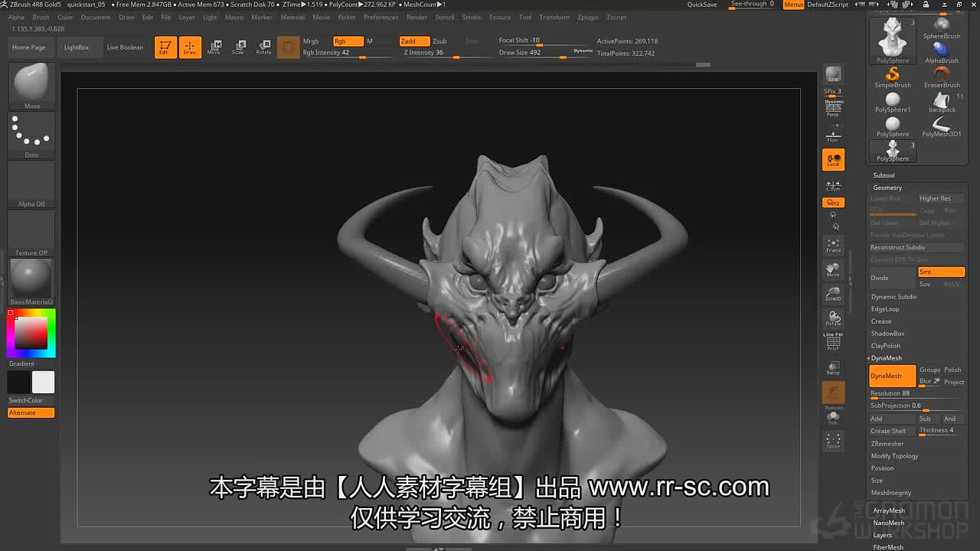Toggle Persp perspective view
Image resolution: width=980 pixels, height=551 pixels.
pos(833,109)
